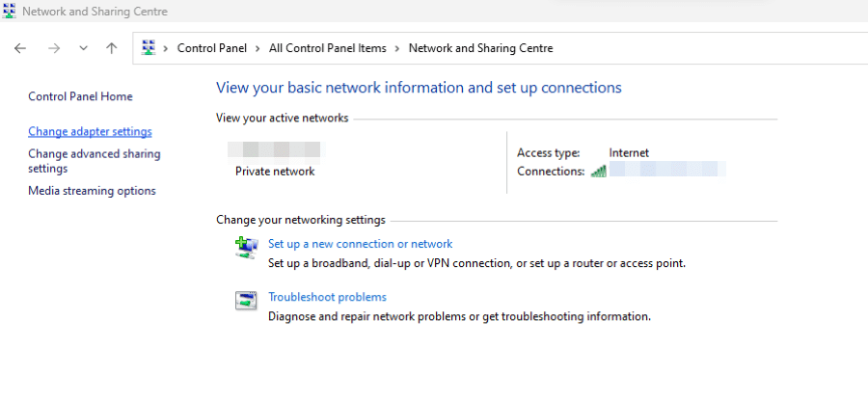This screenshot has height=400, width=868.
Task: Click the 'Access type:' label
Action: (x=549, y=152)
